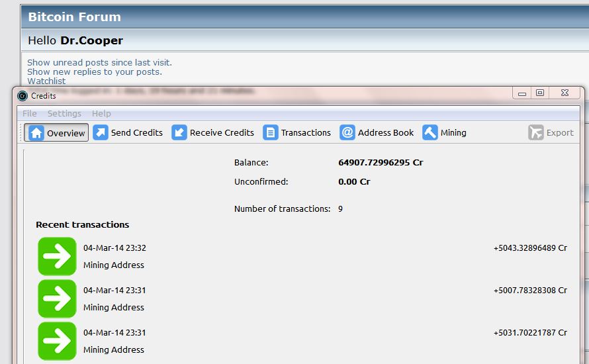
Task: Open the File menu
Action: click(29, 113)
